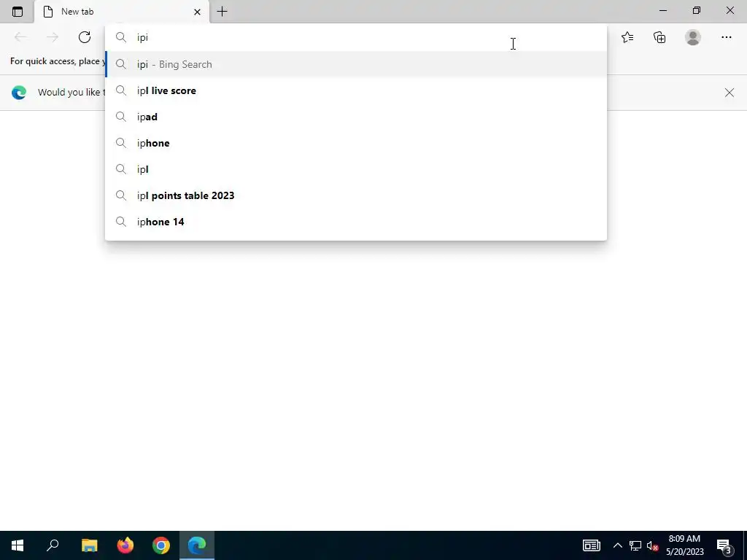Launch Firefox from taskbar
This screenshot has height=560, width=747.
pyautogui.click(x=125, y=545)
